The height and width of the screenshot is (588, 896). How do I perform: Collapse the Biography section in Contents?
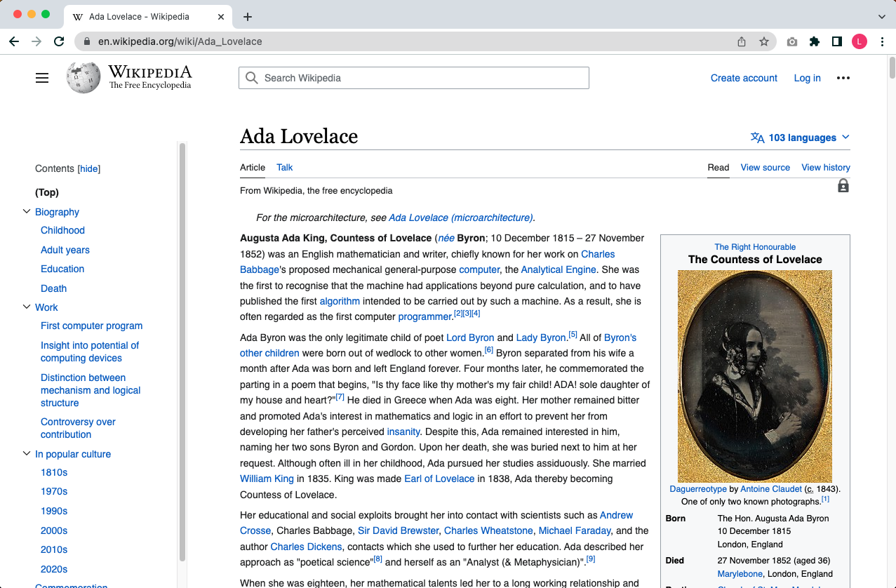pyautogui.click(x=27, y=211)
